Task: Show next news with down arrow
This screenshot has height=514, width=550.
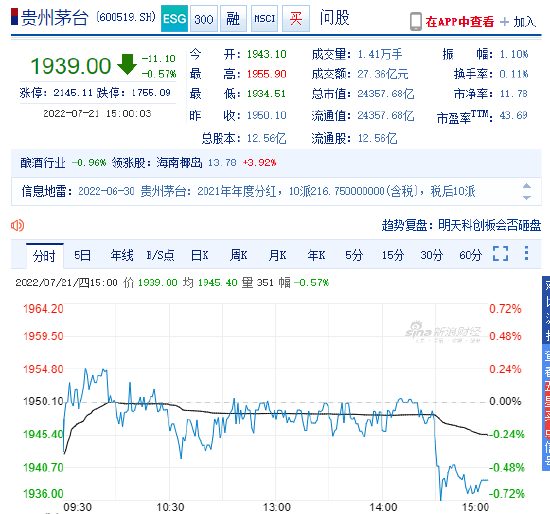Action: (526, 198)
